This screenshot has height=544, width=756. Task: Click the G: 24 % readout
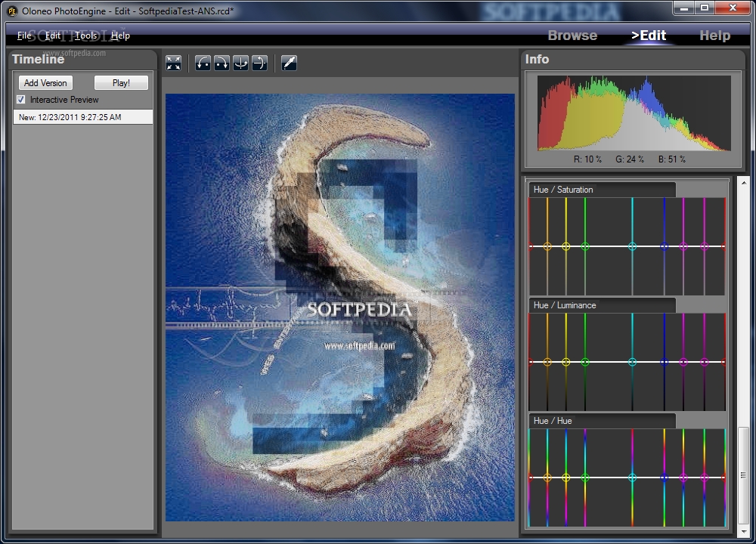coord(630,159)
